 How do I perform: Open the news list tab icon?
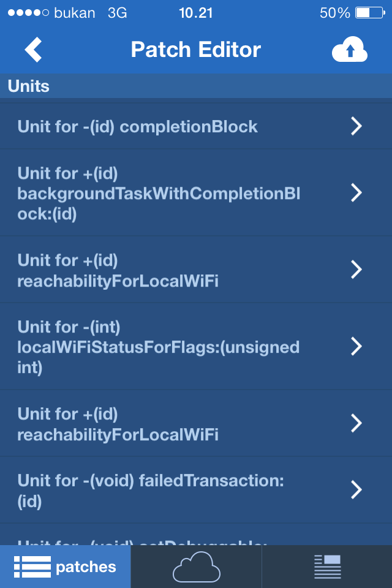click(x=327, y=567)
